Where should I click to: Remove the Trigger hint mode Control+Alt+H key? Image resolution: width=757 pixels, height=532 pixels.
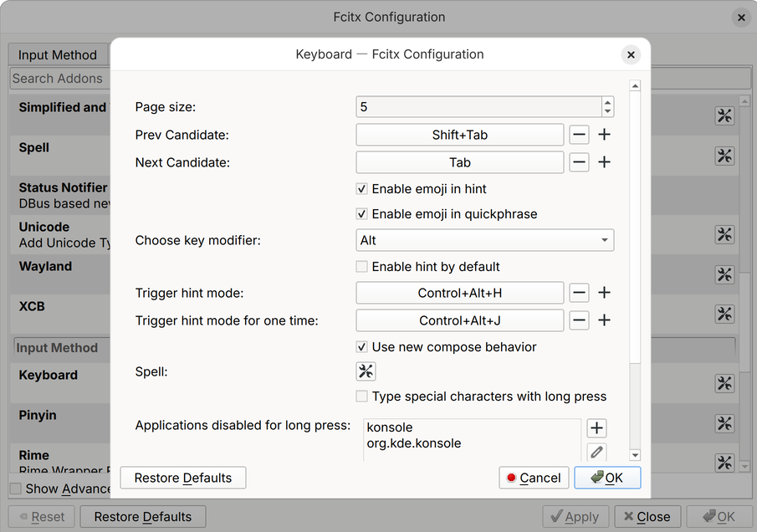click(x=579, y=293)
